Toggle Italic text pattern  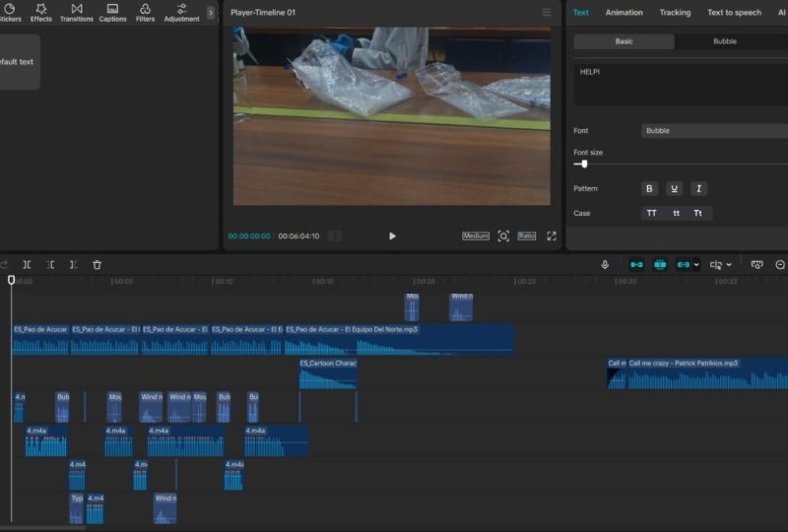click(698, 188)
